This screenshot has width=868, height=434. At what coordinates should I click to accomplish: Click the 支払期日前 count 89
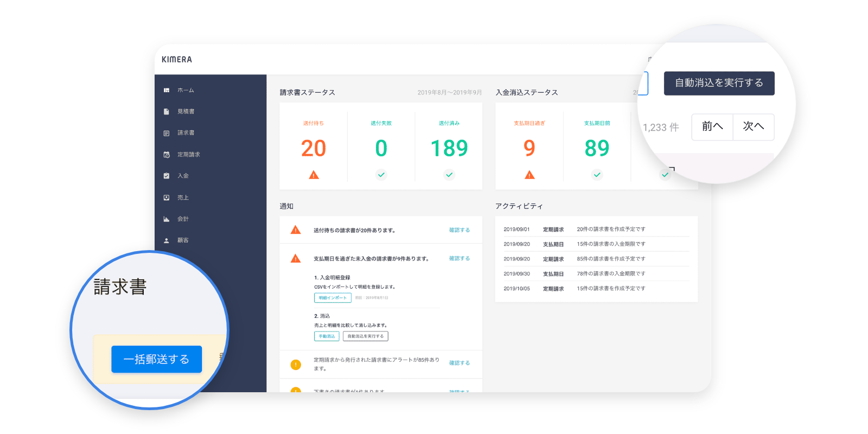597,148
